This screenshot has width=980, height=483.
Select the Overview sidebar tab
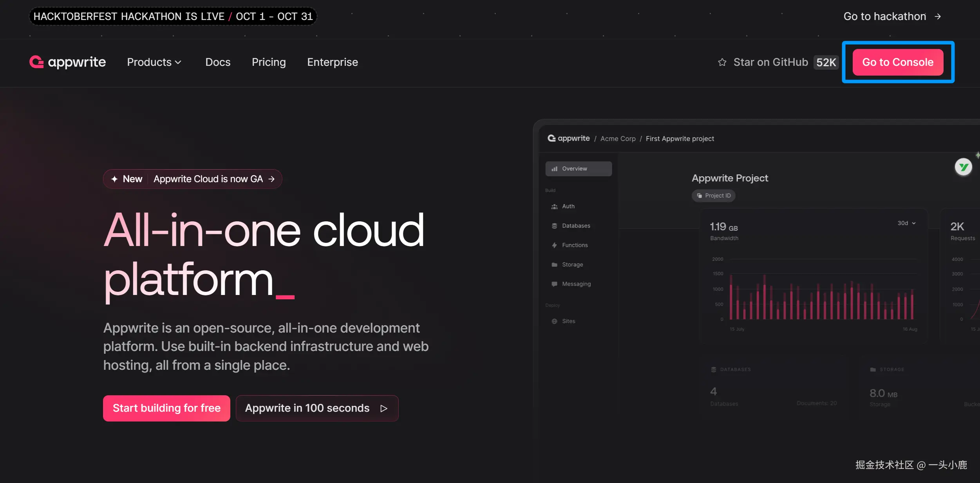pos(578,169)
